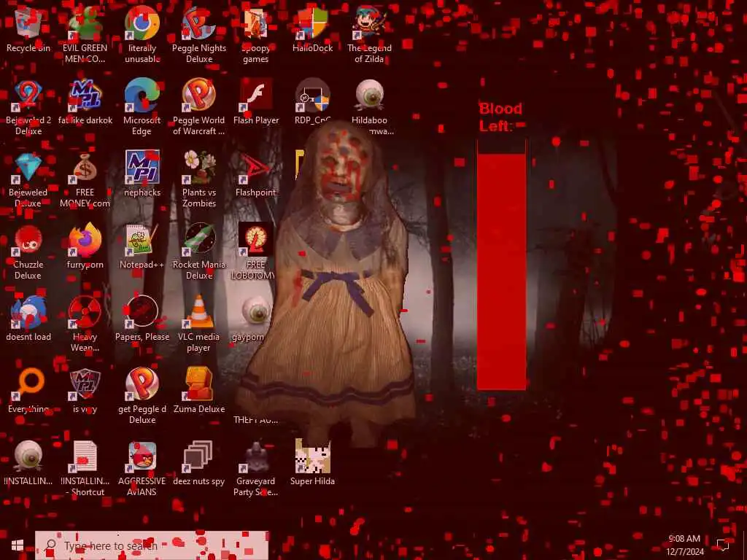Open the Notepad++ shortcut

click(142, 240)
